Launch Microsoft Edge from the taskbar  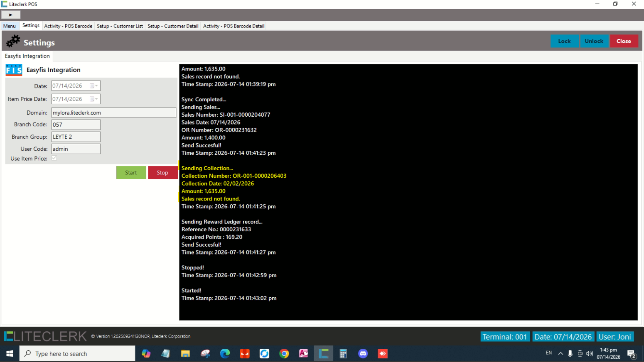pos(225,354)
